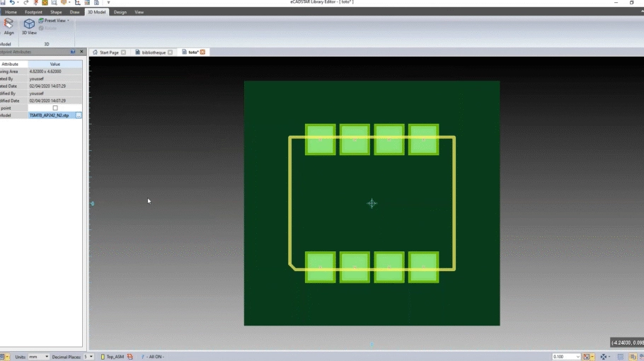644x361 pixels.
Task: Open the Design ribbon tab
Action: [120, 12]
